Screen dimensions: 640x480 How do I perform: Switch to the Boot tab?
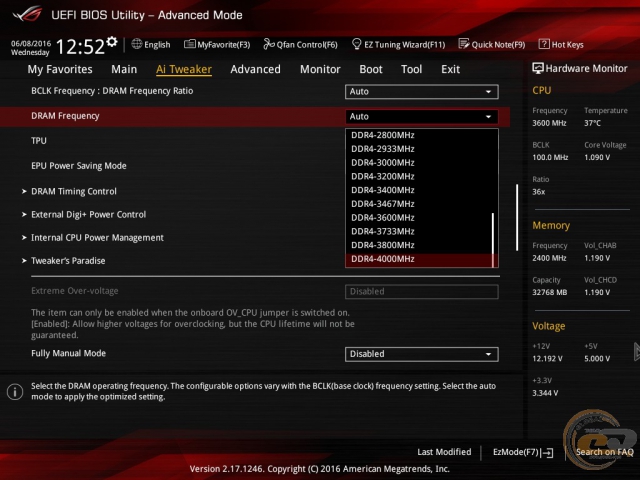(x=371, y=69)
